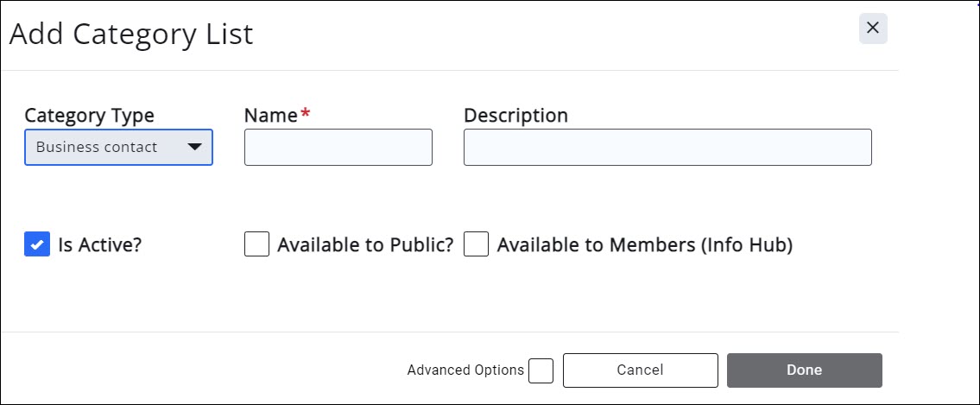Click the dropdown arrow beside Business contact

click(195, 147)
